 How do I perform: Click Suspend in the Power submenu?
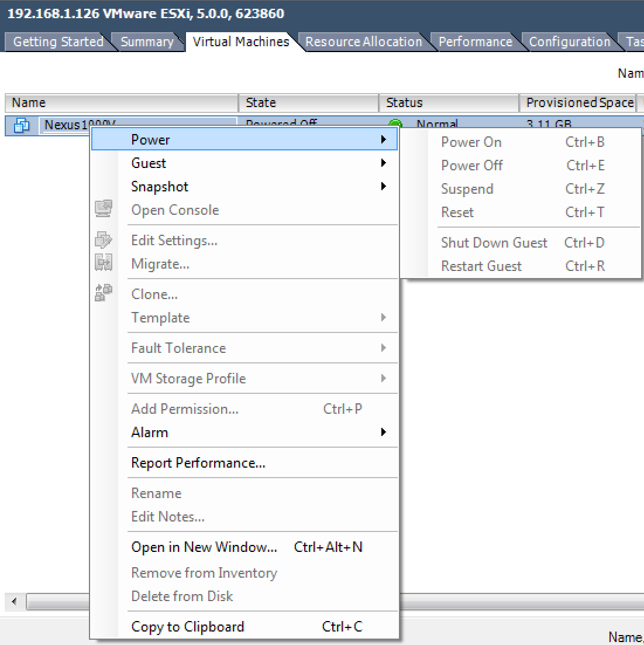(521, 189)
